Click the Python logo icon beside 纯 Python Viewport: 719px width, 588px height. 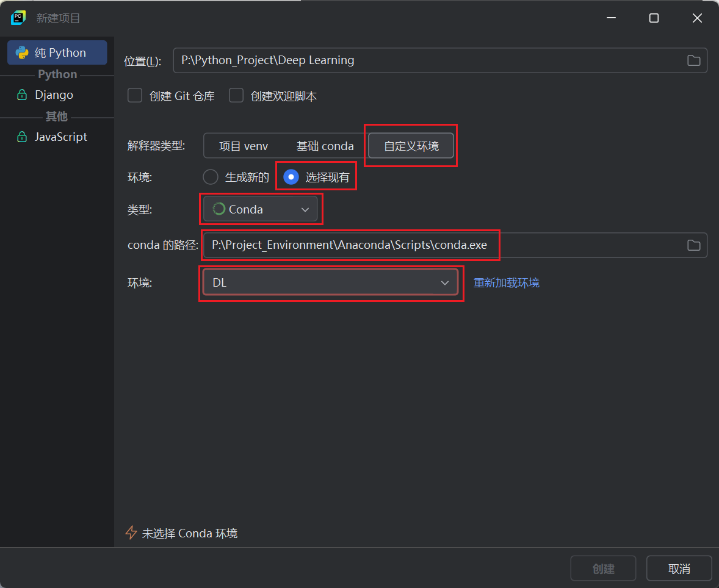point(22,52)
